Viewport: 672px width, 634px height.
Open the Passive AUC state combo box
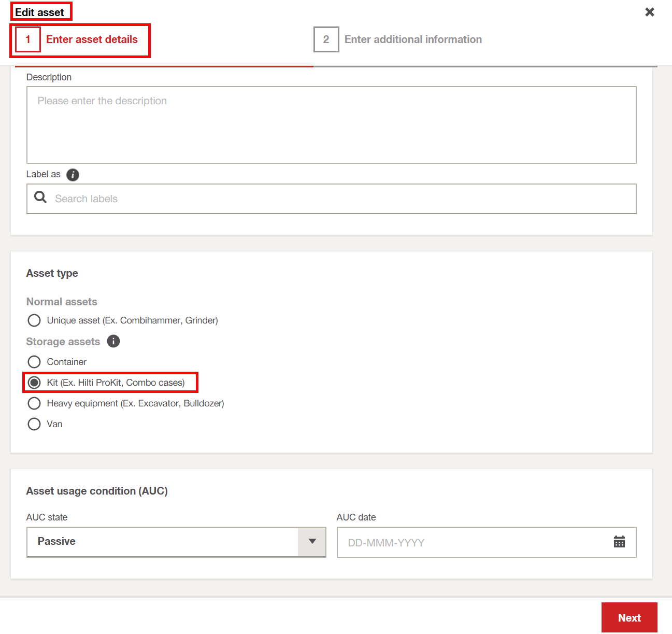point(176,542)
